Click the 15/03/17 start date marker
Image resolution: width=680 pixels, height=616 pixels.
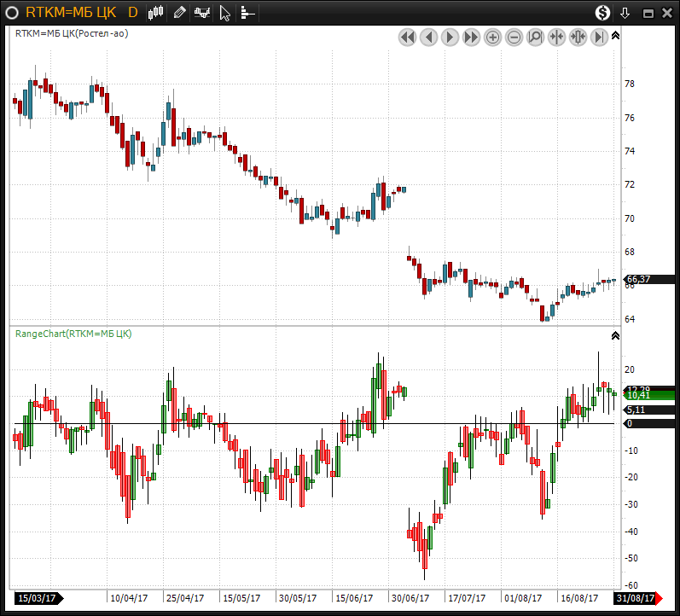coord(38,598)
